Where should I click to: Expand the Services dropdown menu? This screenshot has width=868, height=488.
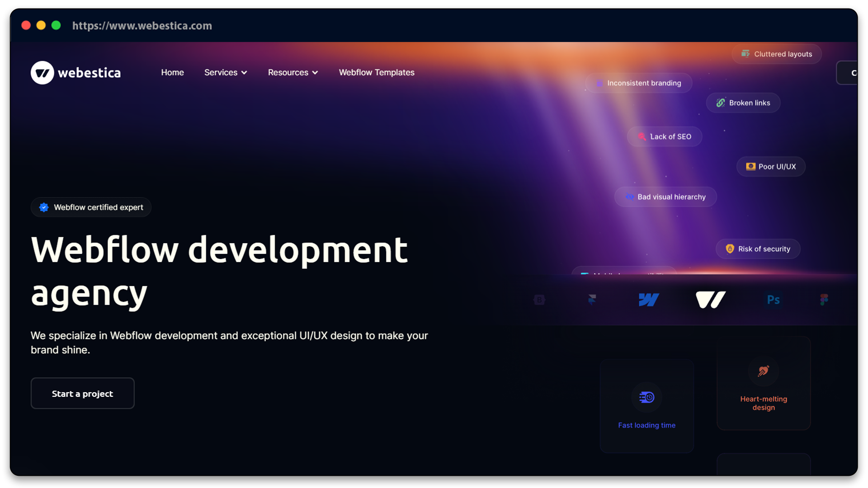226,73
